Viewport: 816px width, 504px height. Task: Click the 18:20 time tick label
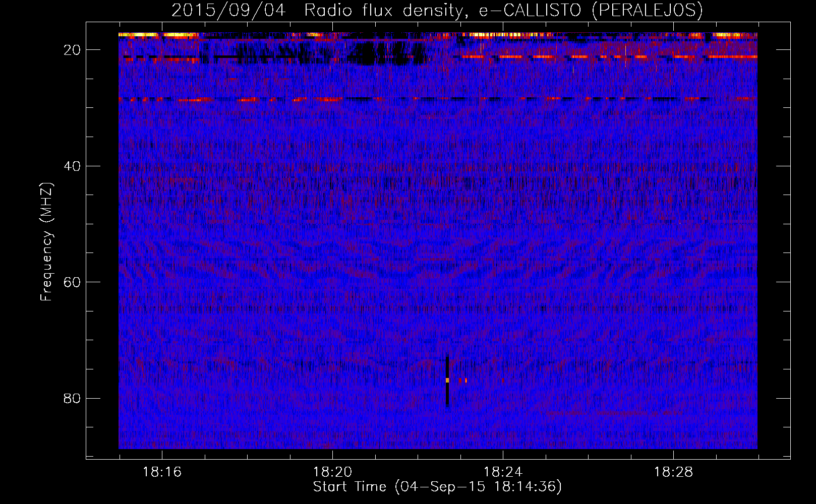(332, 472)
